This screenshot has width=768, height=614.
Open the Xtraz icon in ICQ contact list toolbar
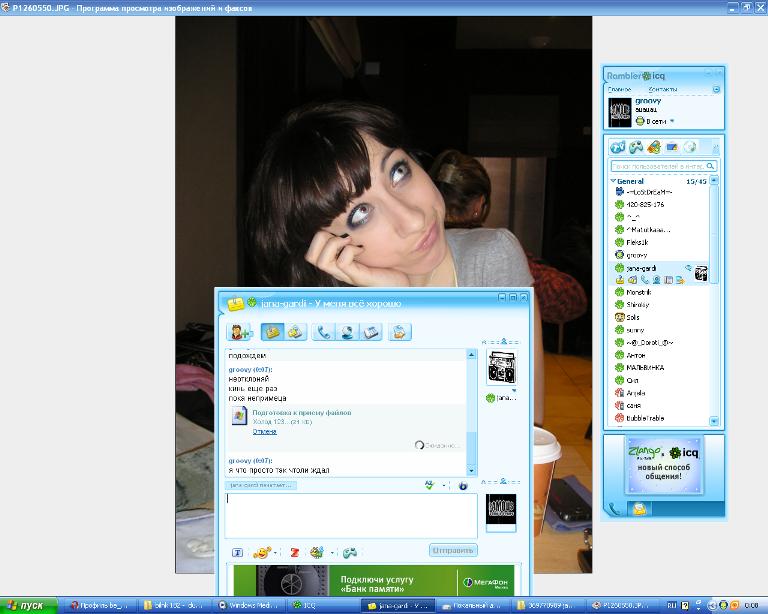(x=618, y=146)
